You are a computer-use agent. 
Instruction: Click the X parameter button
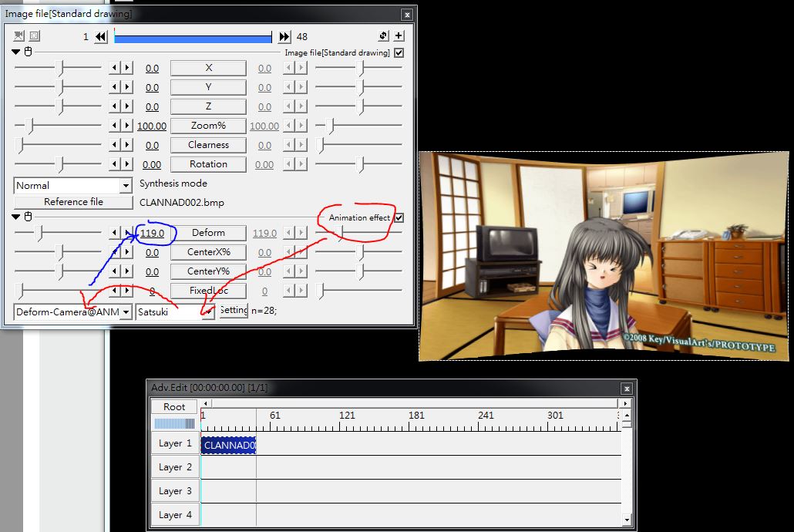point(209,68)
